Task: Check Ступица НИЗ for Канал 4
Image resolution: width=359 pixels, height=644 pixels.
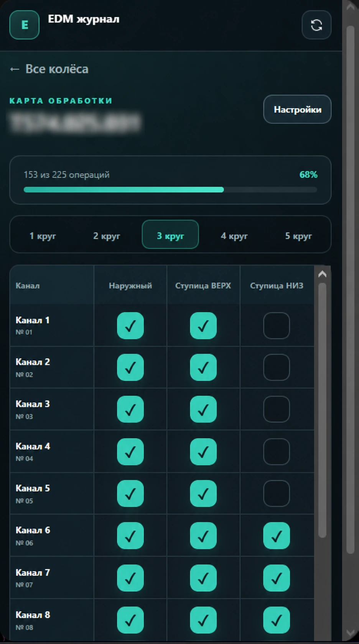Action: point(277,452)
